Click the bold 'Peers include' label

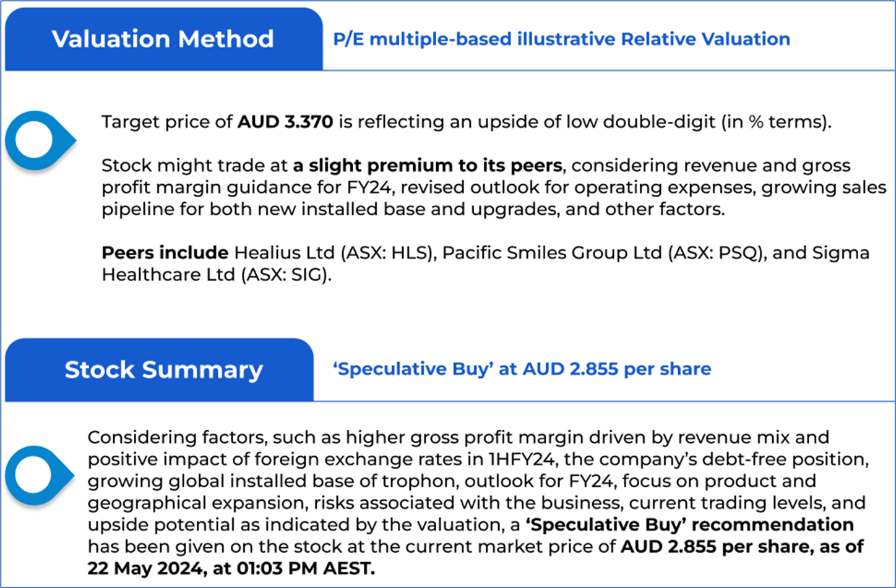point(165,253)
